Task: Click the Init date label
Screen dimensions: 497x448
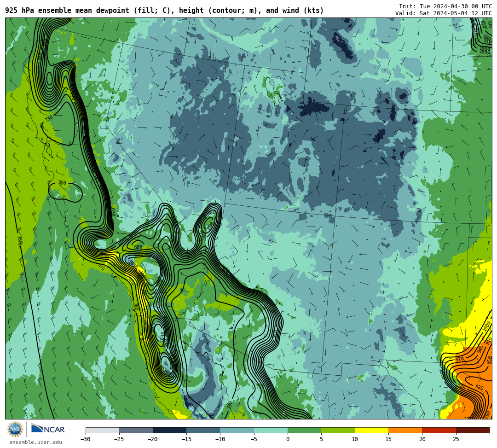Action: tap(445, 6)
